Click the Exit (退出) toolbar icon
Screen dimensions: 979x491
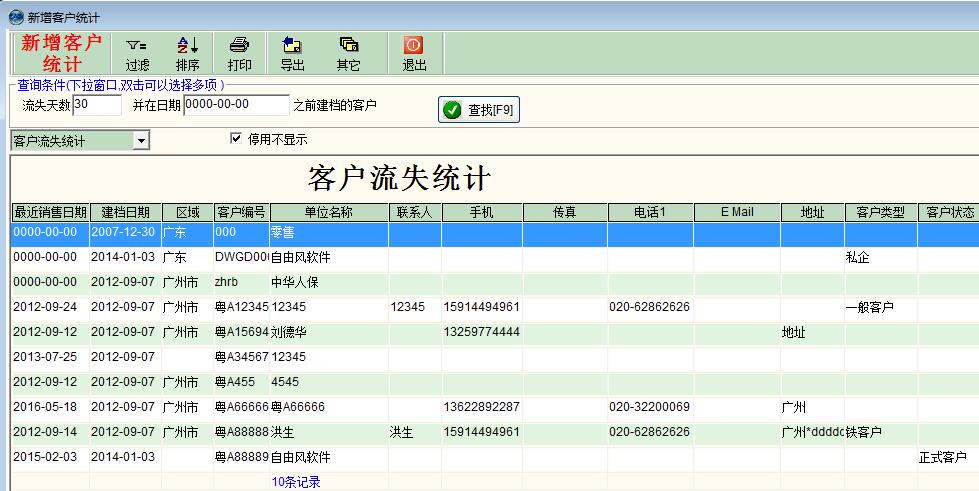[x=414, y=53]
